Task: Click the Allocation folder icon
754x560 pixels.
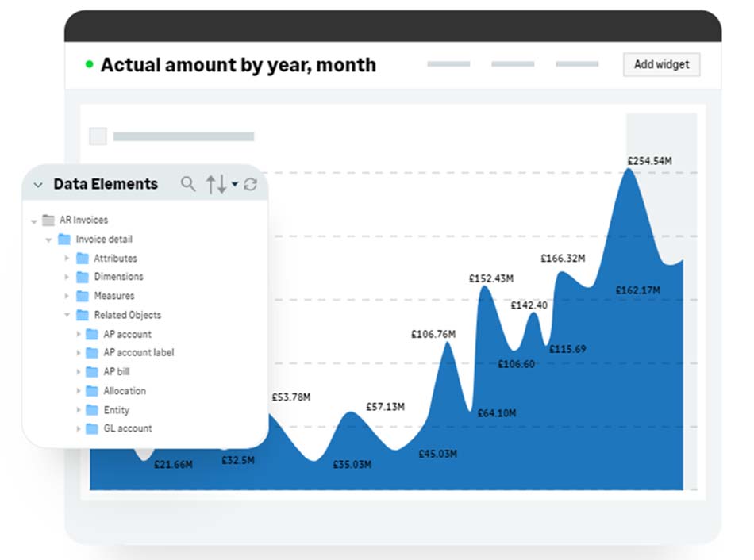Action: pos(92,391)
